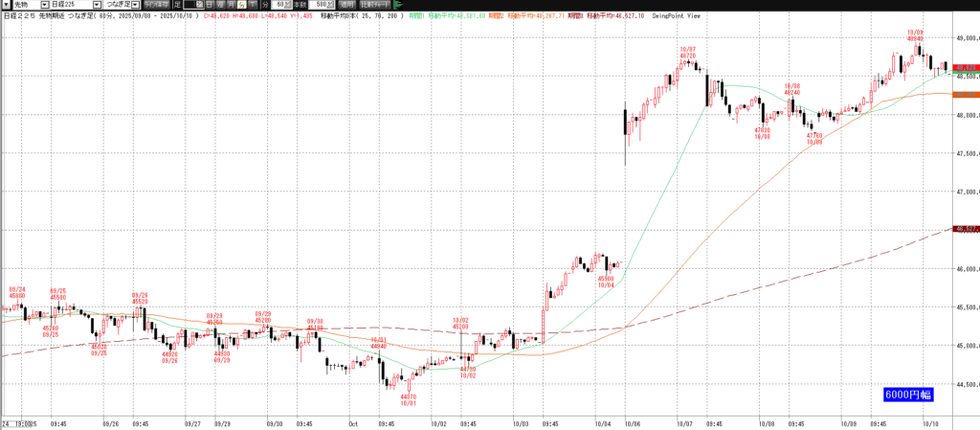The width and height of the screenshot is (980, 430).
Task: Select the 分 minute timeframe button
Action: pyautogui.click(x=241, y=5)
